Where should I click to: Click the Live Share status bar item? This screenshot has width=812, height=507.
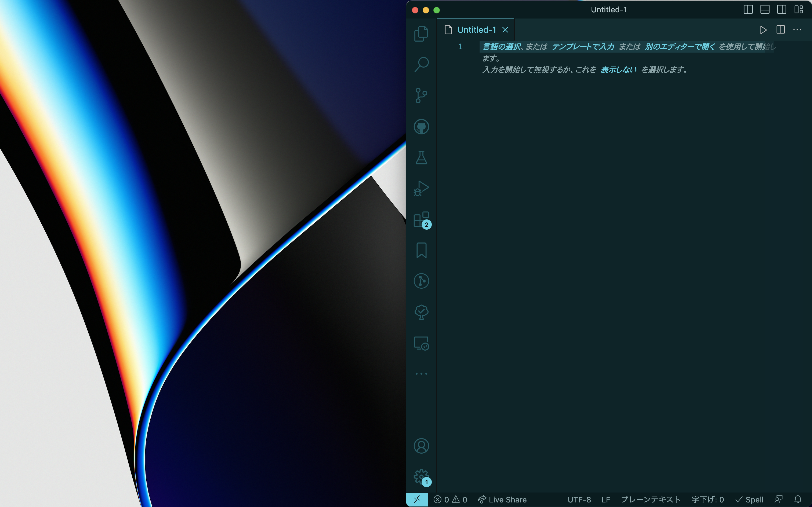click(502, 499)
